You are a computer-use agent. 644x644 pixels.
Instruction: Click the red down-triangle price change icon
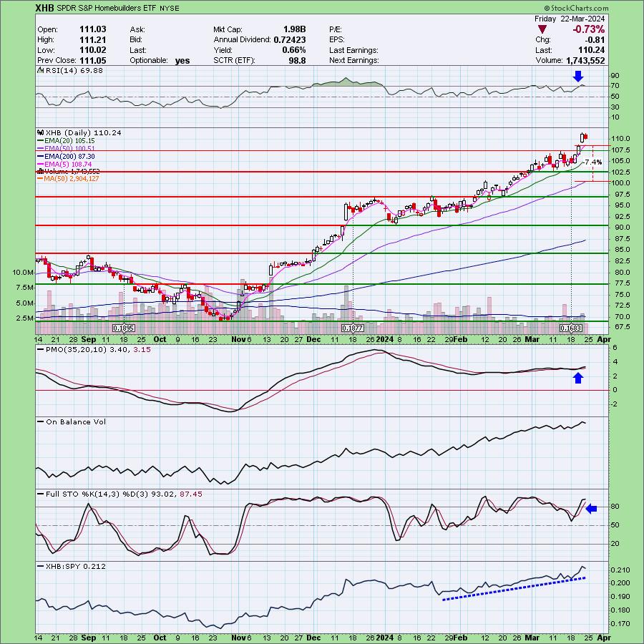pyautogui.click(x=542, y=29)
